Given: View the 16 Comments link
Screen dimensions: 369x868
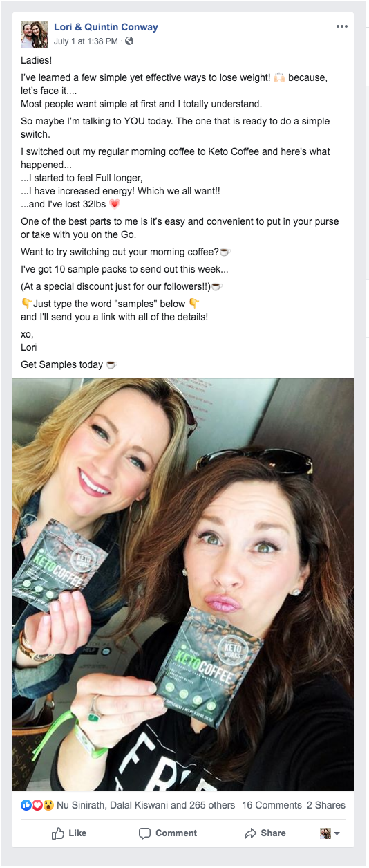Looking at the screenshot, I should [x=272, y=805].
